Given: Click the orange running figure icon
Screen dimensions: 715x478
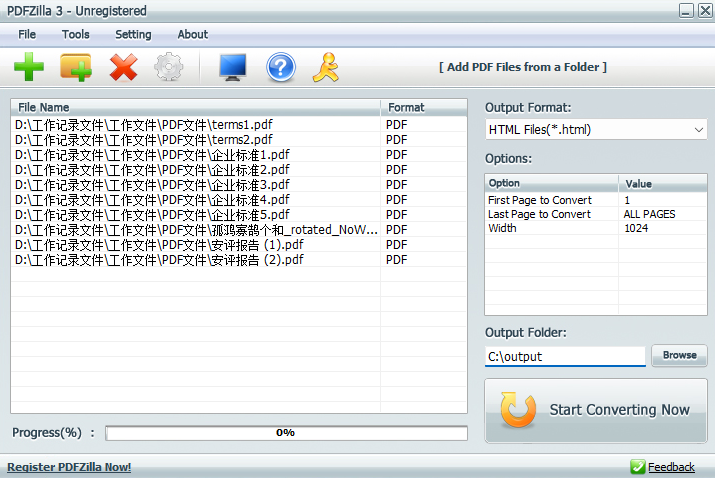Looking at the screenshot, I should point(326,67).
